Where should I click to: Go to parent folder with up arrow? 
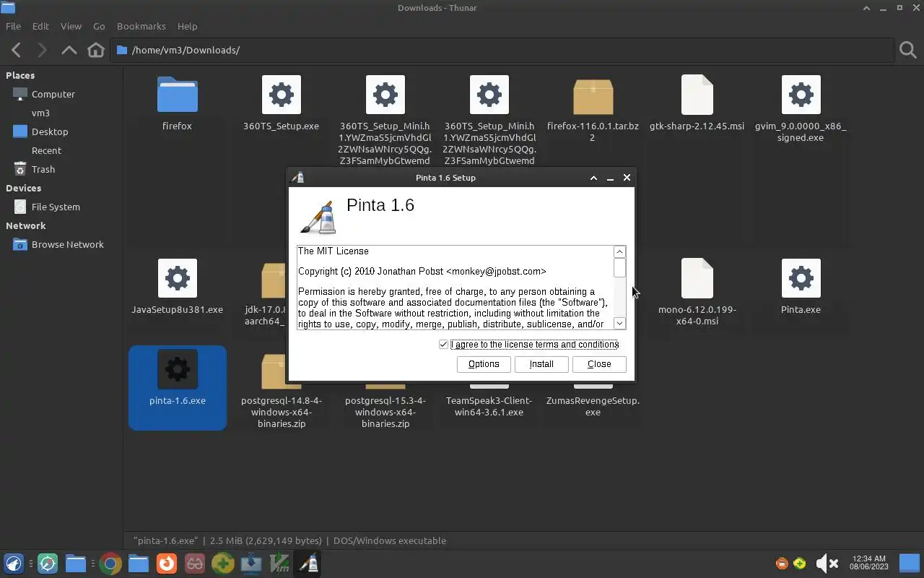[x=69, y=50]
